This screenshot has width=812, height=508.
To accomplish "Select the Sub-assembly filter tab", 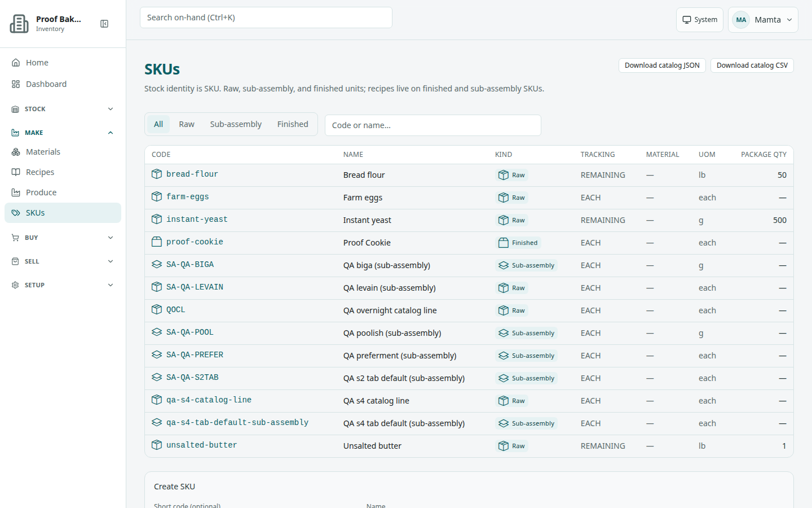I will (236, 124).
